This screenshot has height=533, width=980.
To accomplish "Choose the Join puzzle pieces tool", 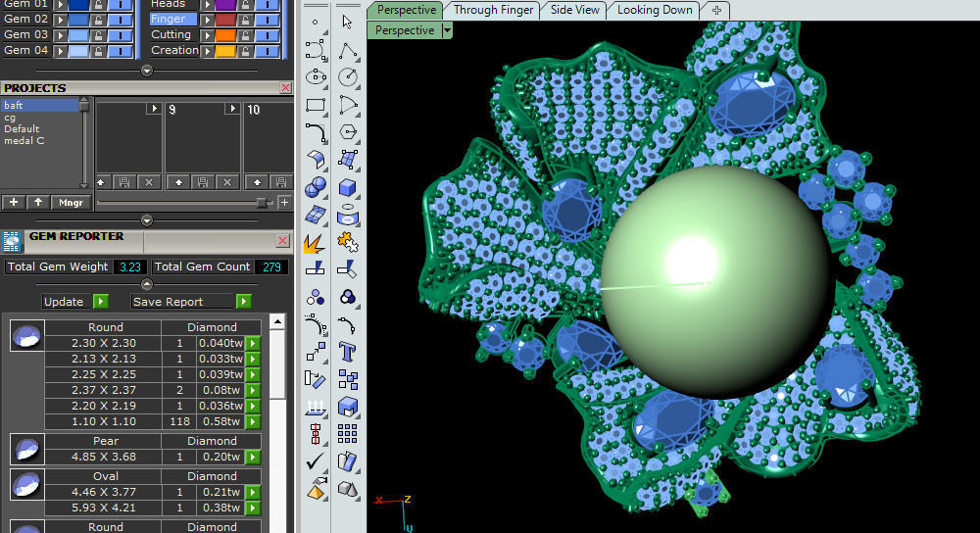I will pyautogui.click(x=348, y=242).
